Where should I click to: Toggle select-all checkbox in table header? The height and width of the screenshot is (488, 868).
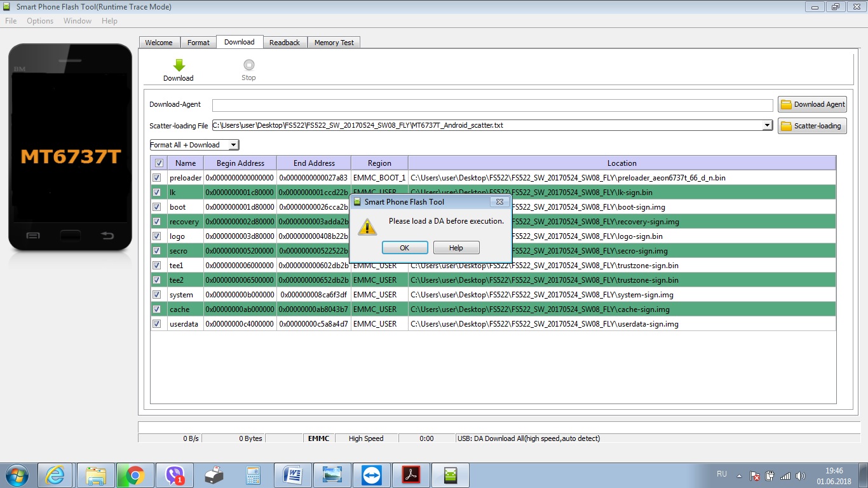click(x=159, y=163)
